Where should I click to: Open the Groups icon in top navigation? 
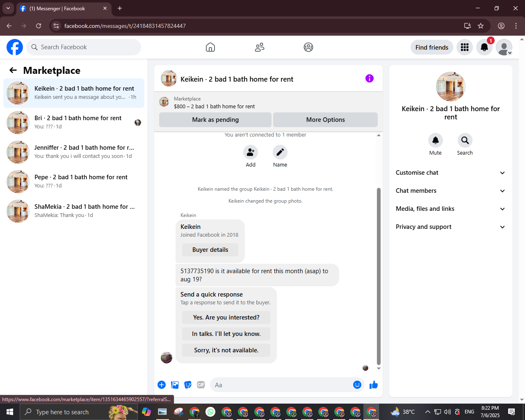pyautogui.click(x=308, y=47)
